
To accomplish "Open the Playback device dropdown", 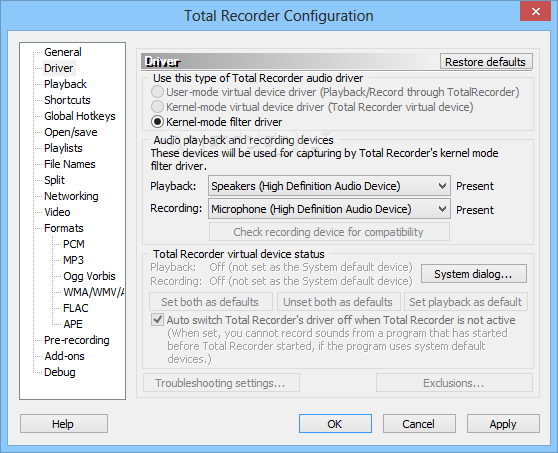I will [x=329, y=186].
